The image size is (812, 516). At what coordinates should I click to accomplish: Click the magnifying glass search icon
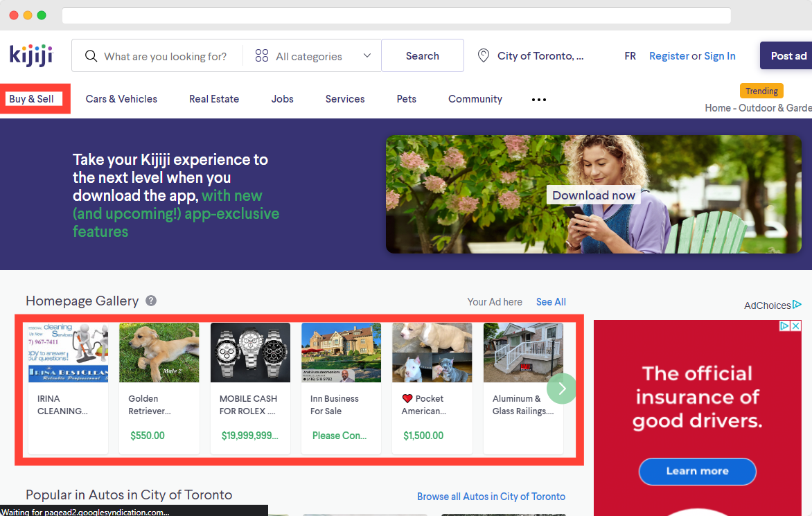pyautogui.click(x=91, y=55)
